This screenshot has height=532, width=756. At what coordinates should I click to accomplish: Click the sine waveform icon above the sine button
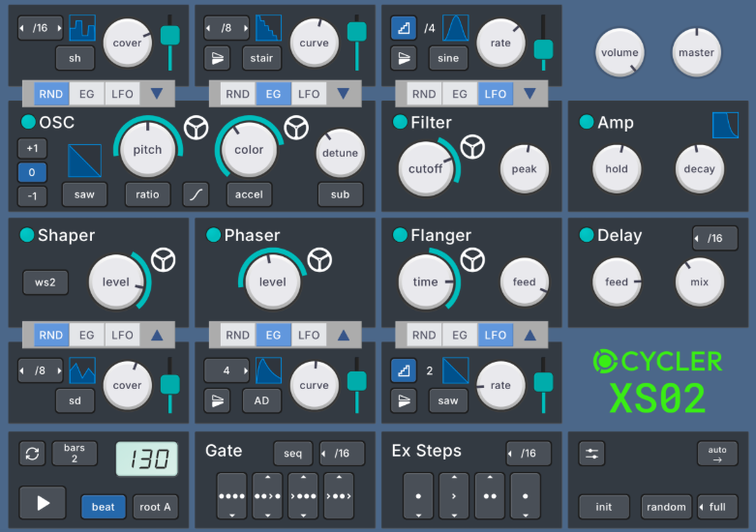pos(456,28)
